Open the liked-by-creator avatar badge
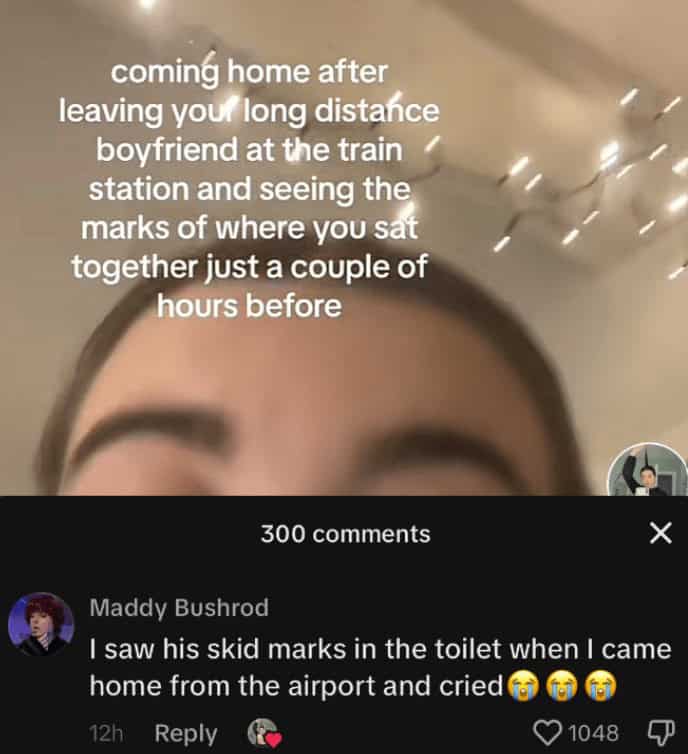The width and height of the screenshot is (688, 754). point(264,733)
